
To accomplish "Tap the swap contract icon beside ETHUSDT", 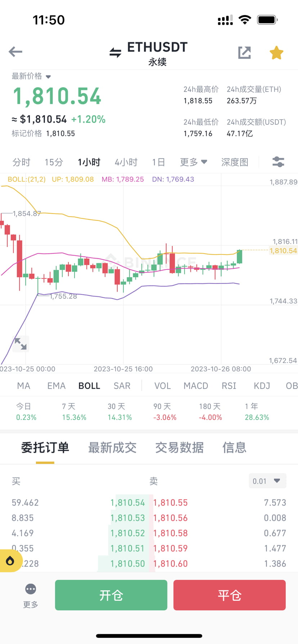I will [115, 53].
